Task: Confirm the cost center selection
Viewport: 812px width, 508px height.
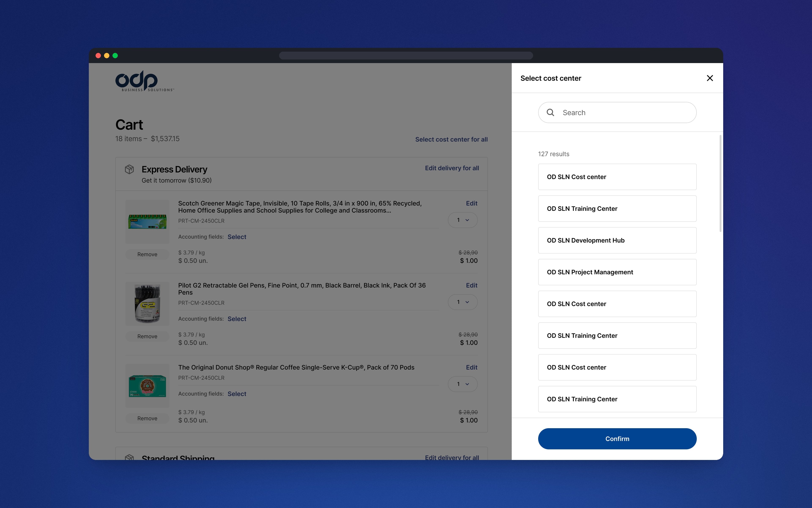Action: (x=617, y=439)
